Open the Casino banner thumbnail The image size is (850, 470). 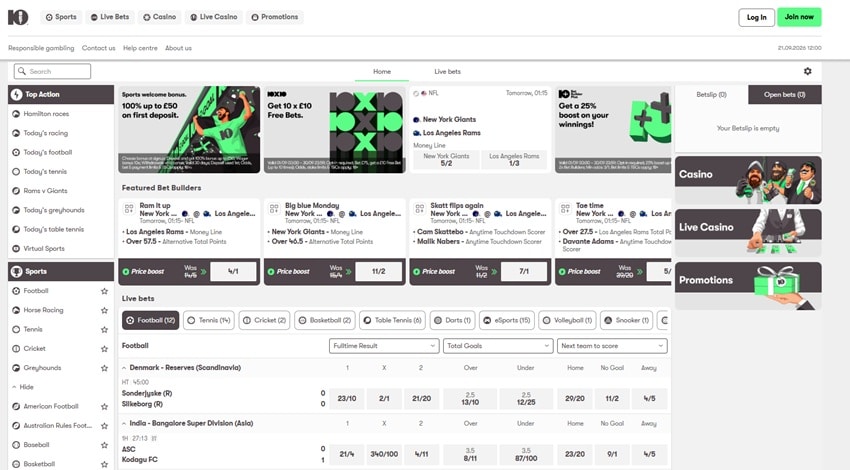(x=748, y=180)
